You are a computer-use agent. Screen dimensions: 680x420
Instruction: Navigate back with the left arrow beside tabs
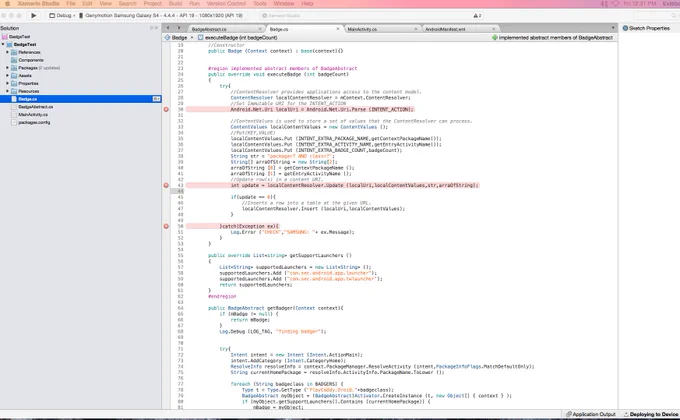point(168,28)
